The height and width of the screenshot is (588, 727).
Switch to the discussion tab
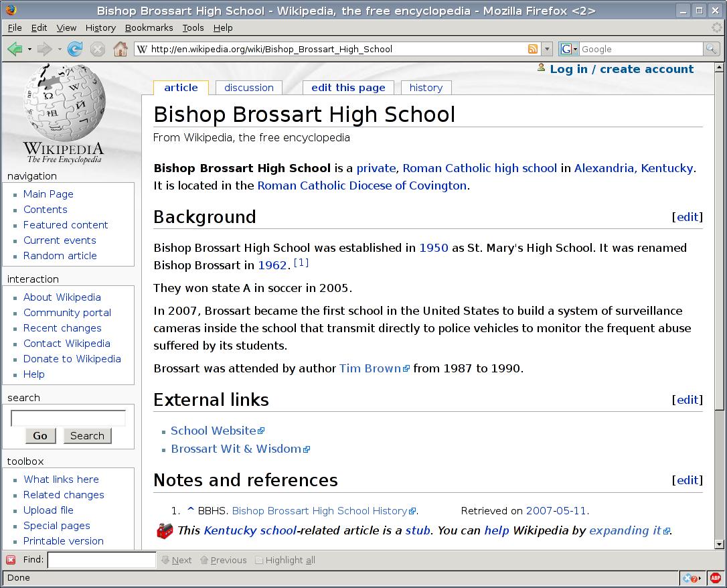point(248,88)
